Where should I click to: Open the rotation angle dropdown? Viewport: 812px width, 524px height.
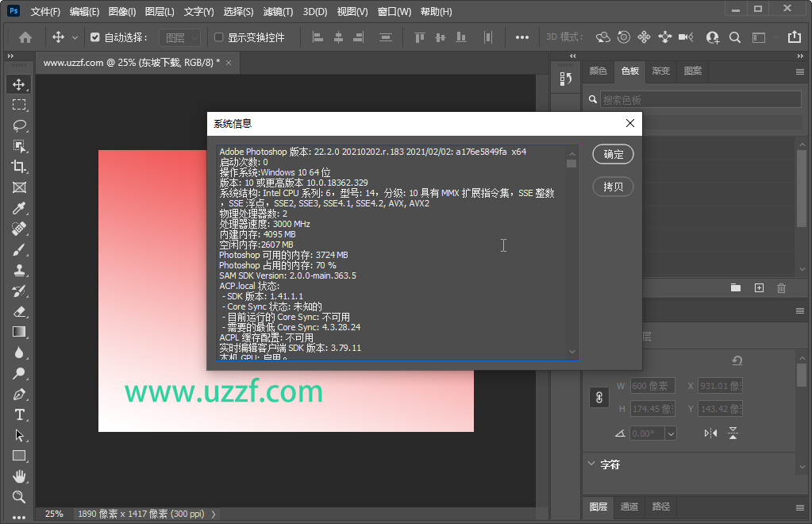(671, 433)
